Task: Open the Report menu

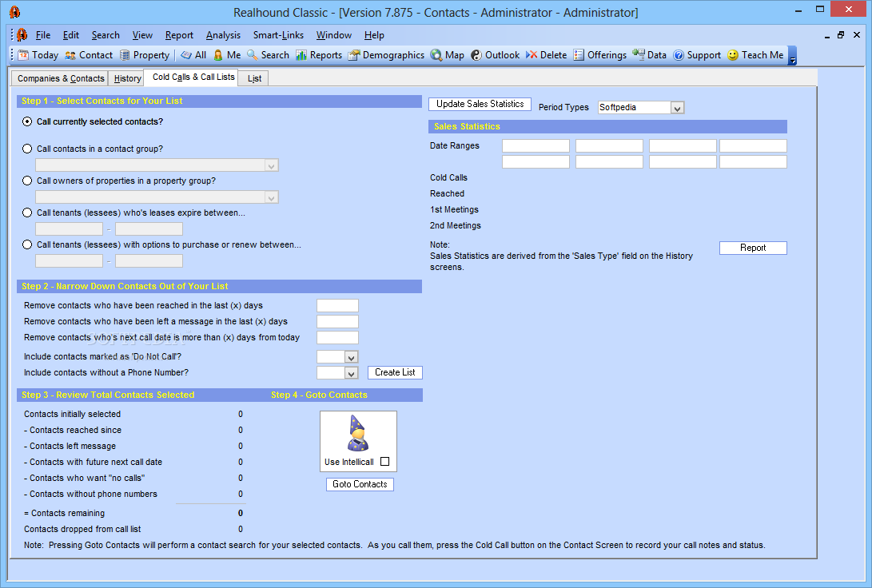Action: (179, 35)
